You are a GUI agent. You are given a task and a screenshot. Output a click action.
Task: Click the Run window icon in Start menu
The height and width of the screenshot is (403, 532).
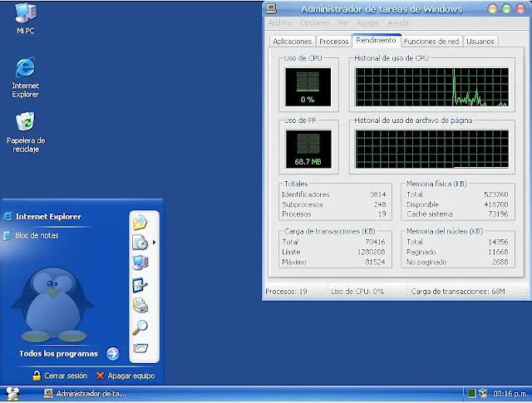click(140, 348)
